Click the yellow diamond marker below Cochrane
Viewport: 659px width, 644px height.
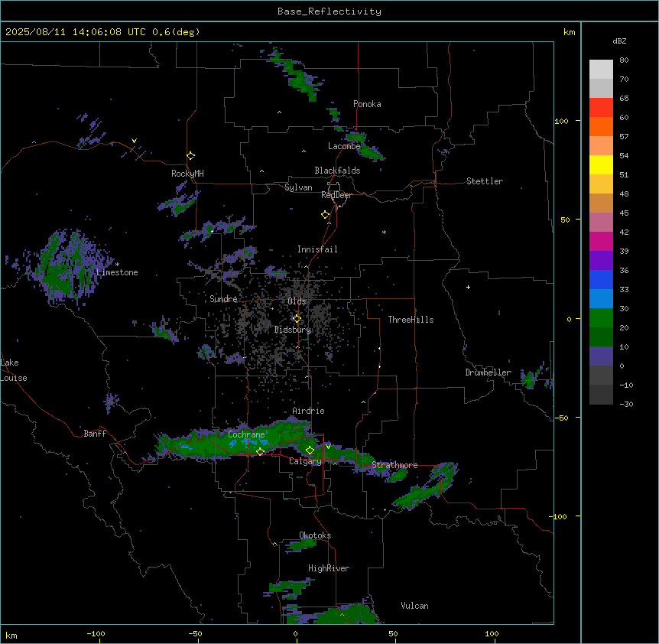260,451
